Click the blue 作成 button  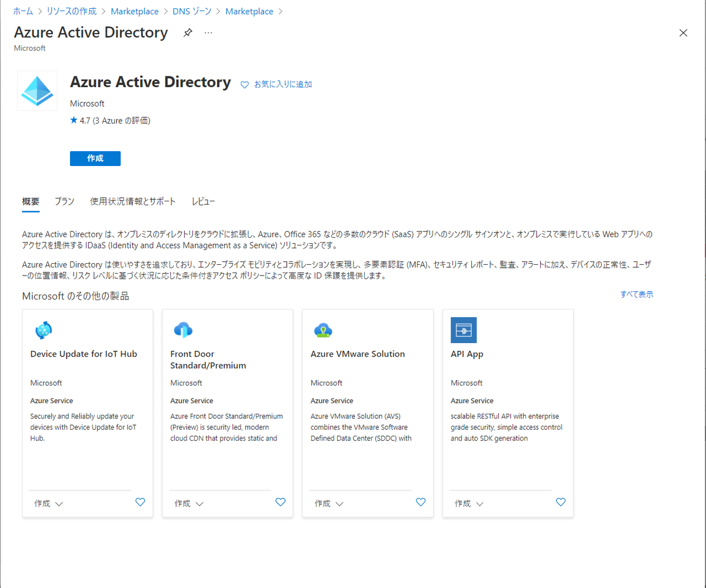tap(95, 158)
